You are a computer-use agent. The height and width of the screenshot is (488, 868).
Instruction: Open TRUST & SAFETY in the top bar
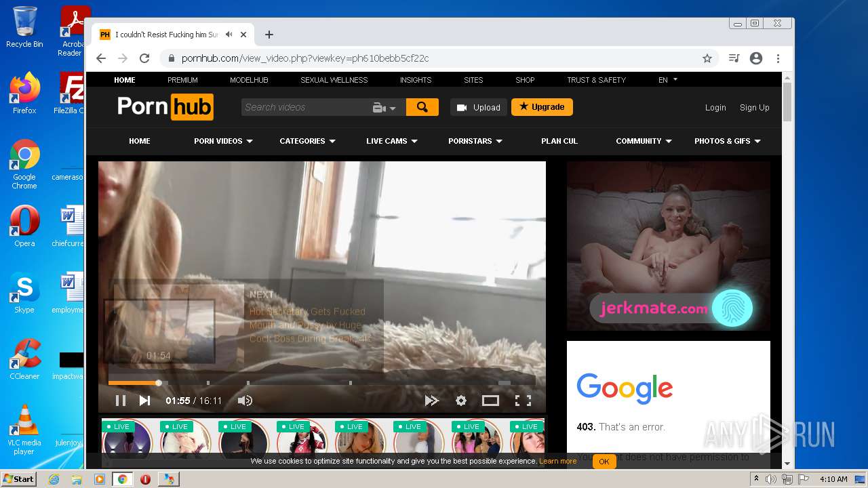596,80
